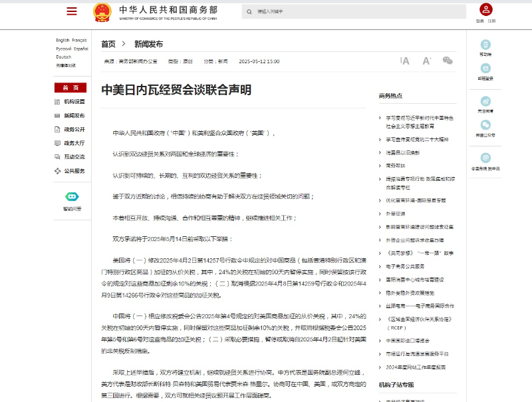The image size is (532, 402).
Task: Open 影响营商环境建设问题线索征集 link
Action: [420, 227]
